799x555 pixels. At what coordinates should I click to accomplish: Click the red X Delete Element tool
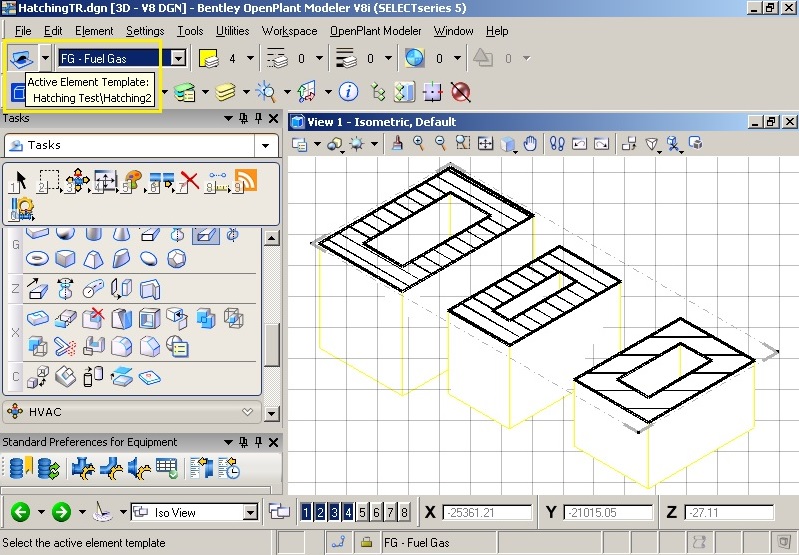[189, 181]
